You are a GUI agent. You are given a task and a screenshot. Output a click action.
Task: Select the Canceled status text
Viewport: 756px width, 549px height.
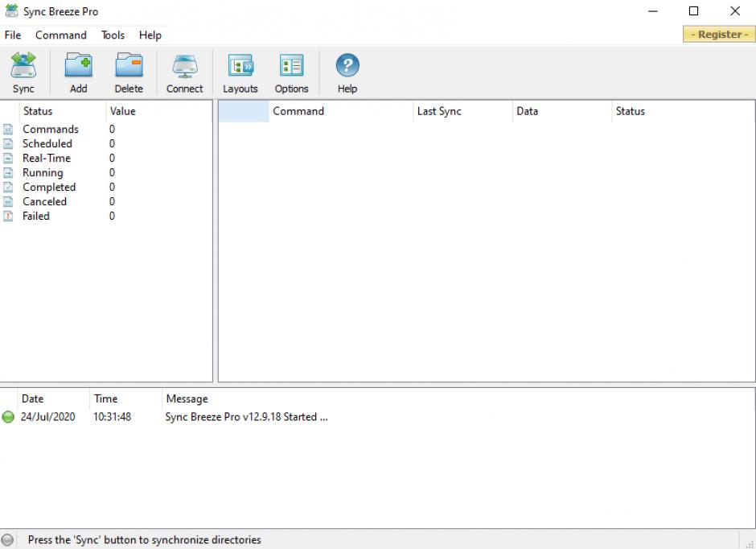coord(44,202)
